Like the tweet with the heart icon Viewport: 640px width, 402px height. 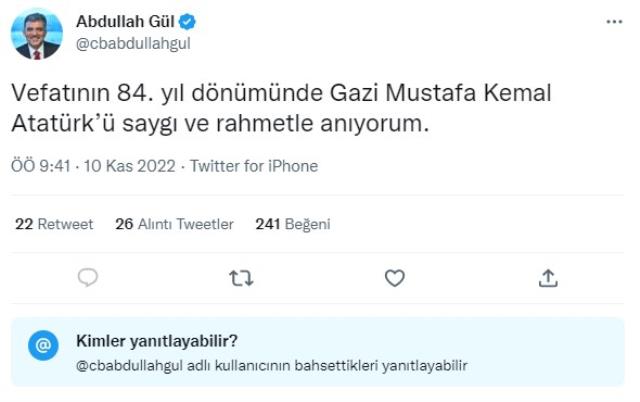click(395, 278)
